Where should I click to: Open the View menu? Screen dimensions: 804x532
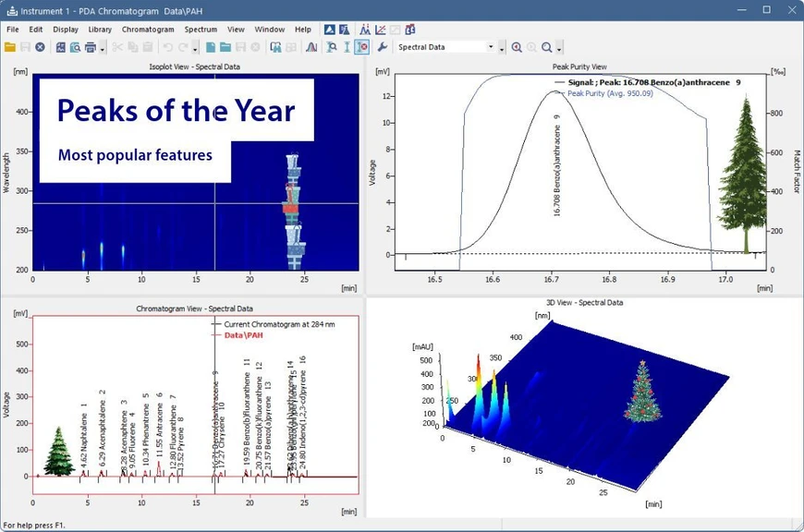pos(236,30)
